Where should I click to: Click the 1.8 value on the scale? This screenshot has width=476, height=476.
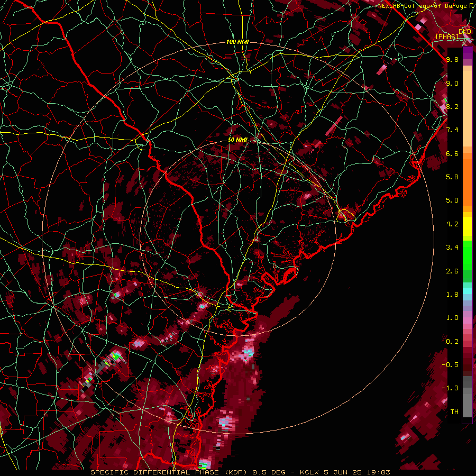click(452, 295)
